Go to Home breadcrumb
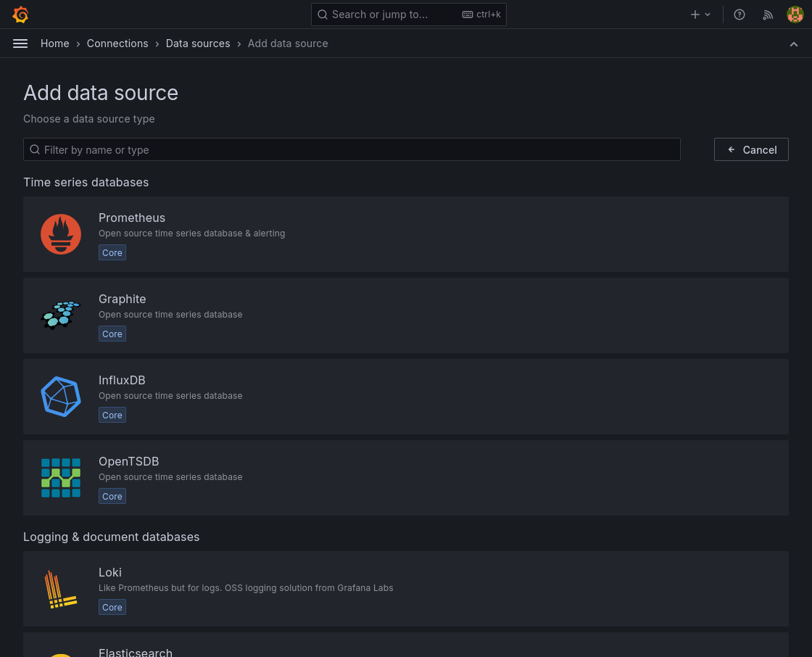 (x=55, y=44)
